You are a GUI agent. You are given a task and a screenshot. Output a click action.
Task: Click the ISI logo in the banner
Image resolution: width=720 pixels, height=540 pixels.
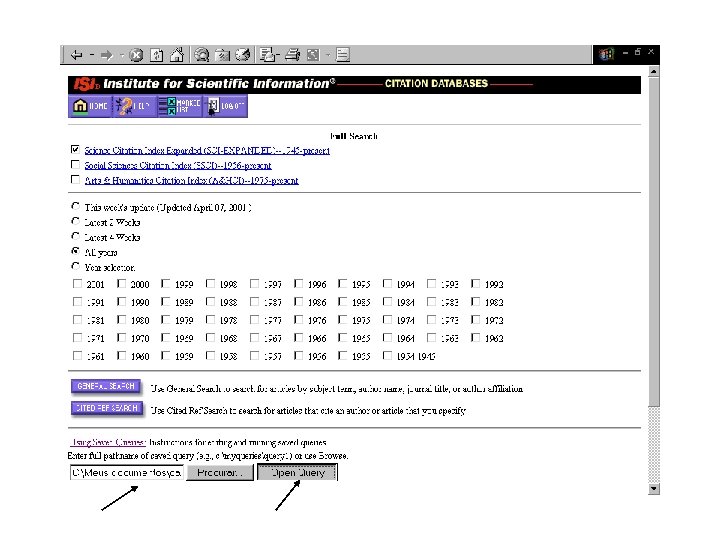pos(86,84)
